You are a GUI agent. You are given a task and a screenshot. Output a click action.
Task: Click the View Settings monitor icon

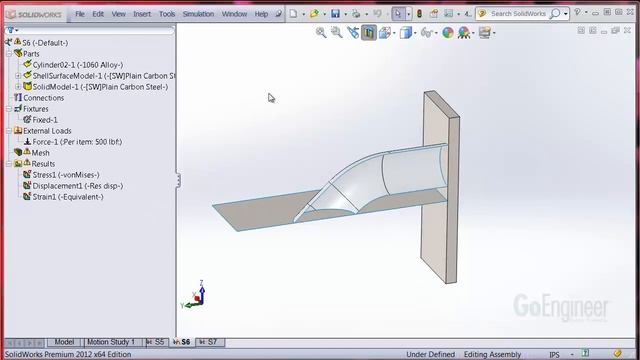[x=484, y=33]
